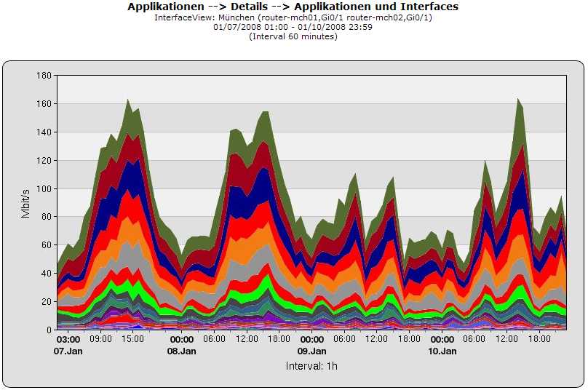Select the 03:00 time marker

pos(68,339)
